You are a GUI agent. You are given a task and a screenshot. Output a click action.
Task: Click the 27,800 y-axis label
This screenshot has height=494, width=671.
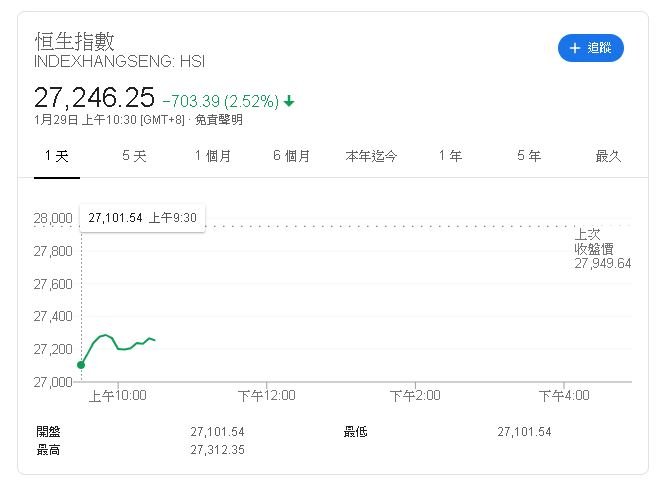53,251
